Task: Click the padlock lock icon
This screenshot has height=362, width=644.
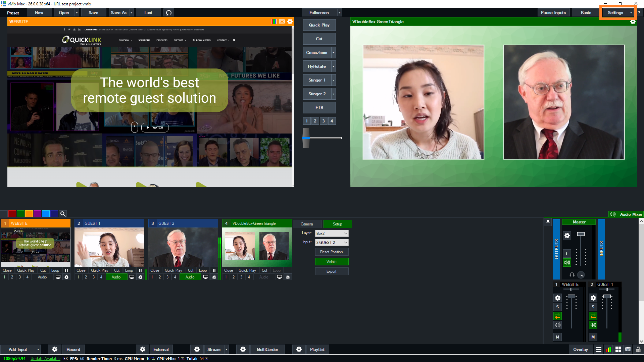Action: tap(638, 349)
